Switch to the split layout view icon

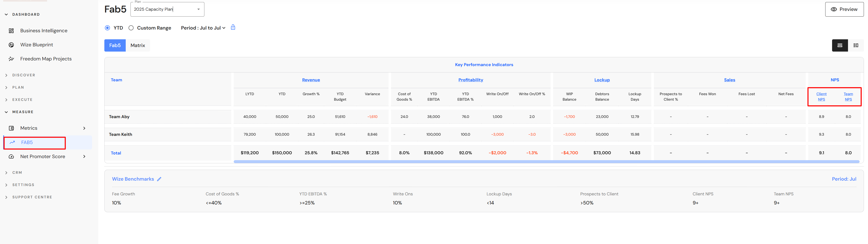855,45
